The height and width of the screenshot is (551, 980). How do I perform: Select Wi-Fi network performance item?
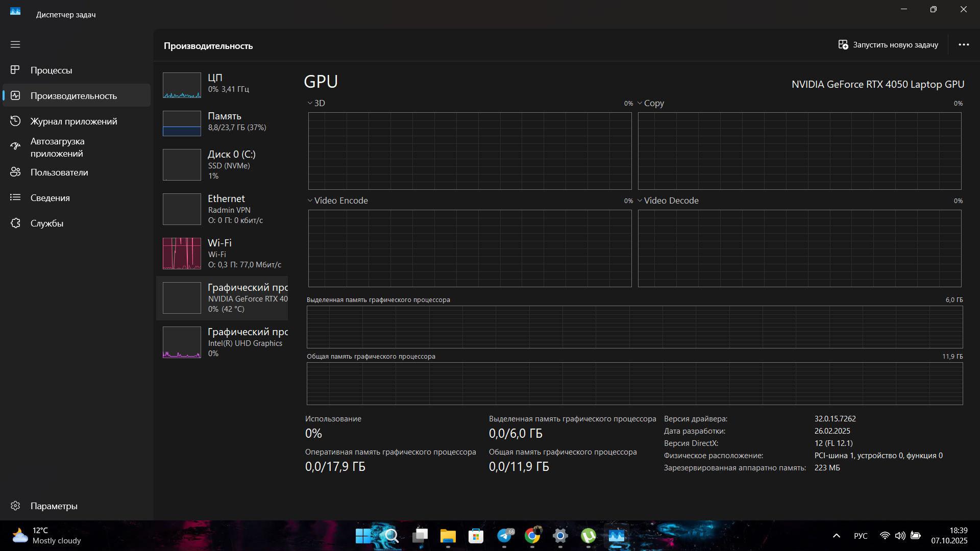(223, 254)
